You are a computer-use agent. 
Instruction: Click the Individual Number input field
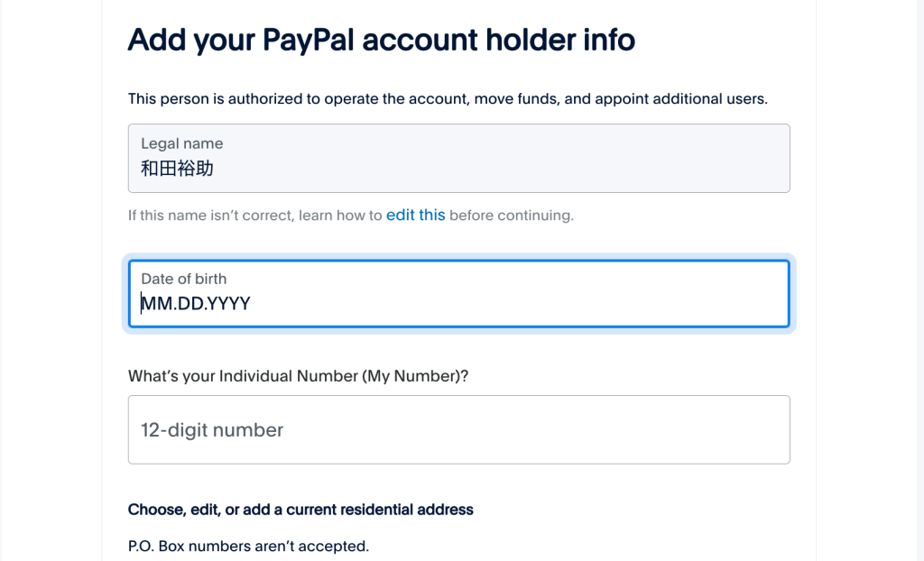458,430
